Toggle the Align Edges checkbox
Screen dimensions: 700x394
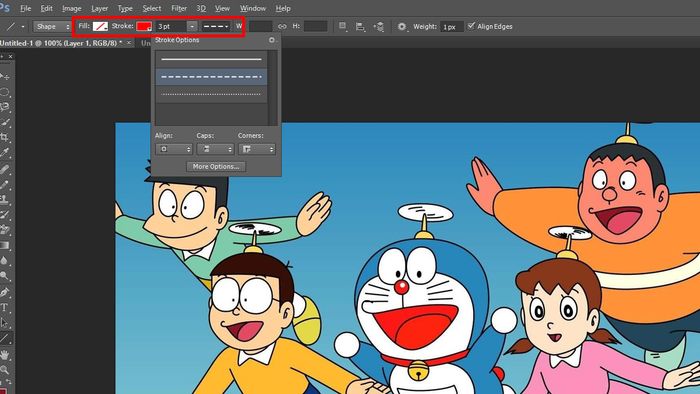pos(471,26)
